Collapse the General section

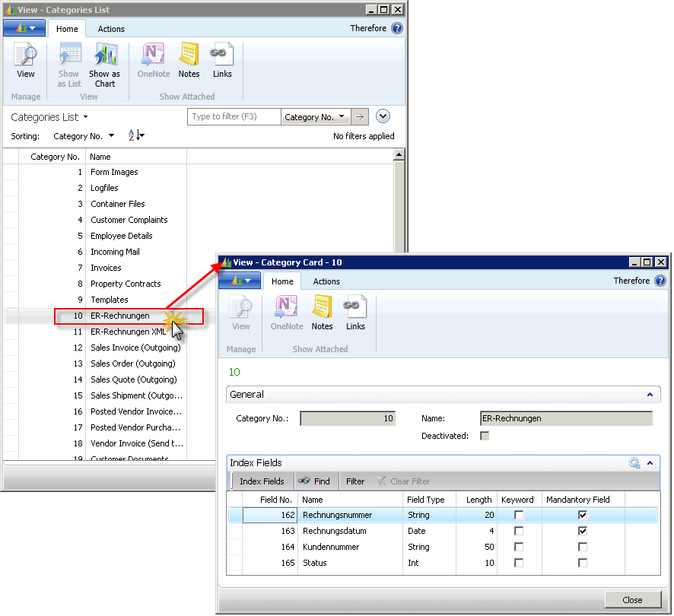click(x=650, y=395)
